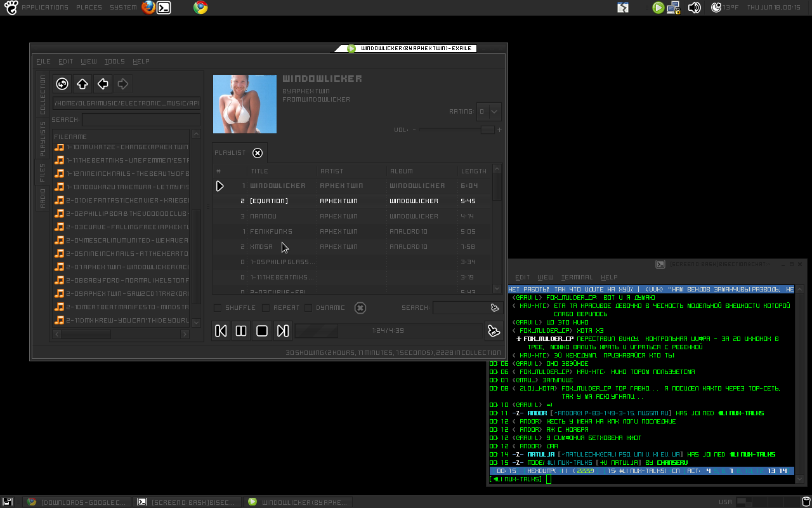The image size is (812, 508).
Task: Pause the current song
Action: [241, 331]
